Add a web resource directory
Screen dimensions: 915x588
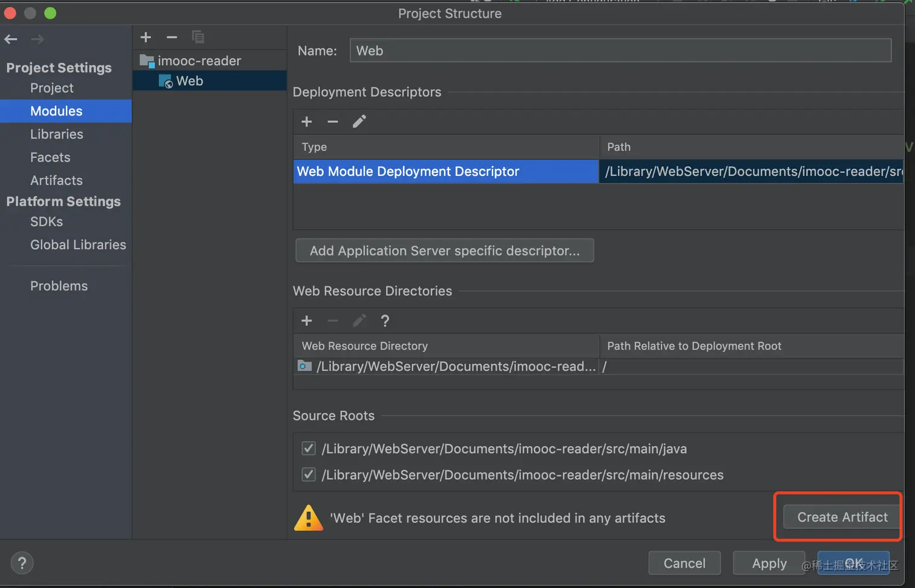(307, 321)
